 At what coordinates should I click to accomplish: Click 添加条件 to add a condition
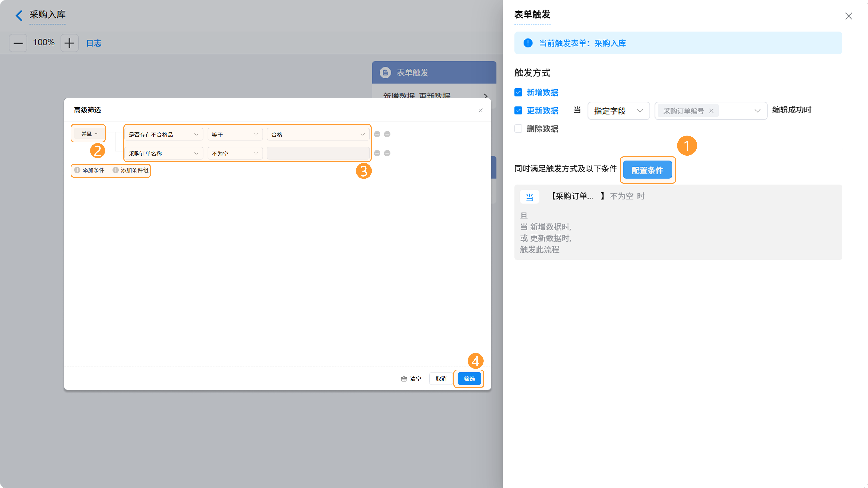pos(89,170)
